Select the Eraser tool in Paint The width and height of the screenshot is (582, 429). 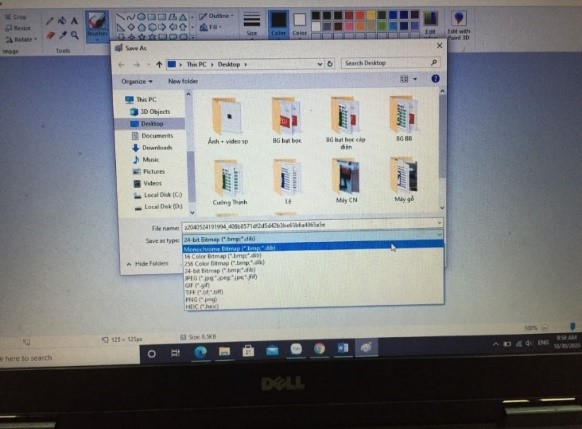(50, 35)
